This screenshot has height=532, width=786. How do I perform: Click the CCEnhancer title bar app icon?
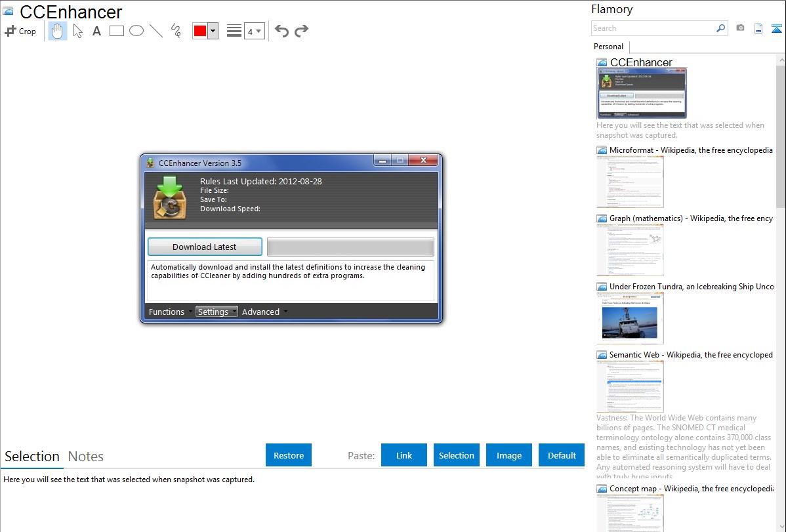[150, 163]
